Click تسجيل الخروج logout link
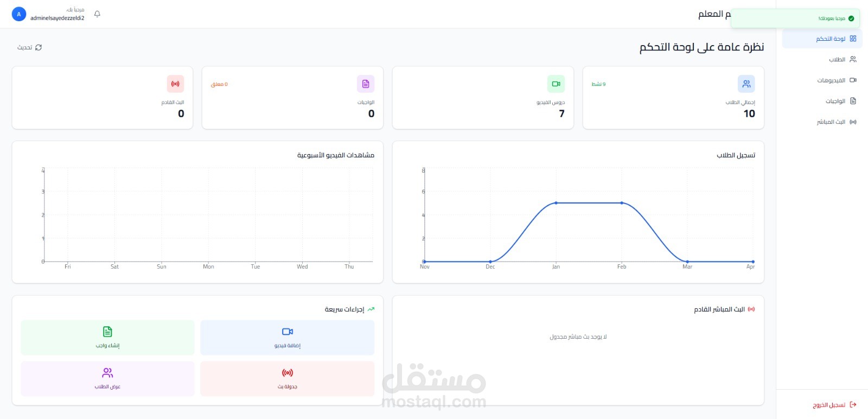Image resolution: width=868 pixels, height=419 pixels. tap(834, 405)
